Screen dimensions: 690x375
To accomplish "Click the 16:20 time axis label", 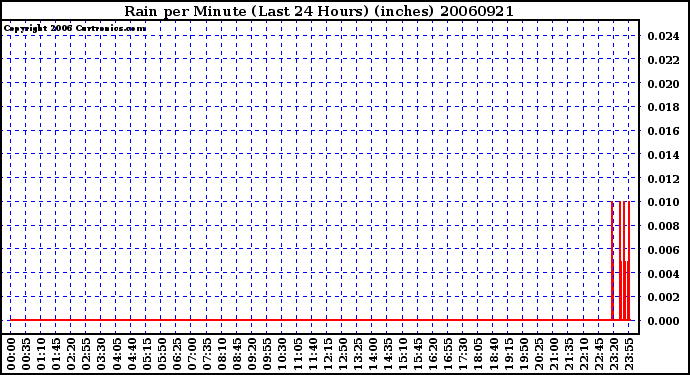I will (433, 354).
